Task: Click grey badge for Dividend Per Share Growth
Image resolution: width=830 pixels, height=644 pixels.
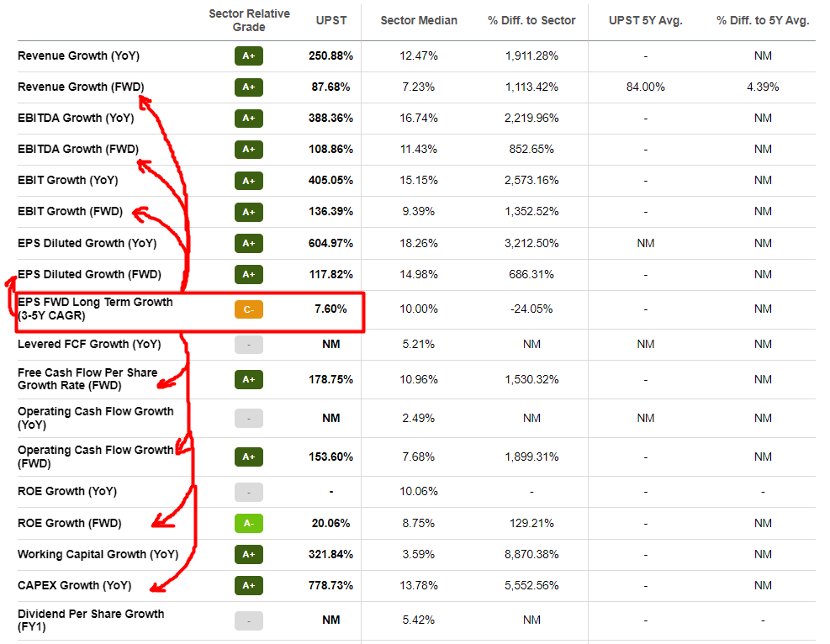Action: tap(249, 620)
